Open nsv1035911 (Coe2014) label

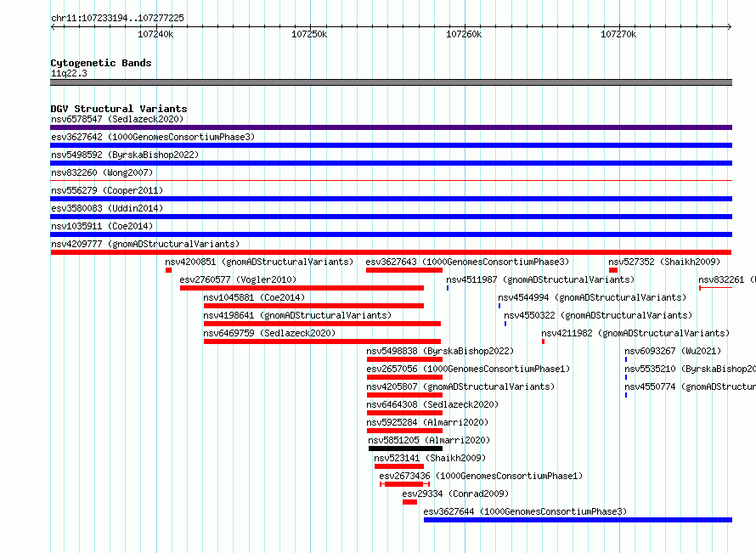pyautogui.click(x=102, y=226)
